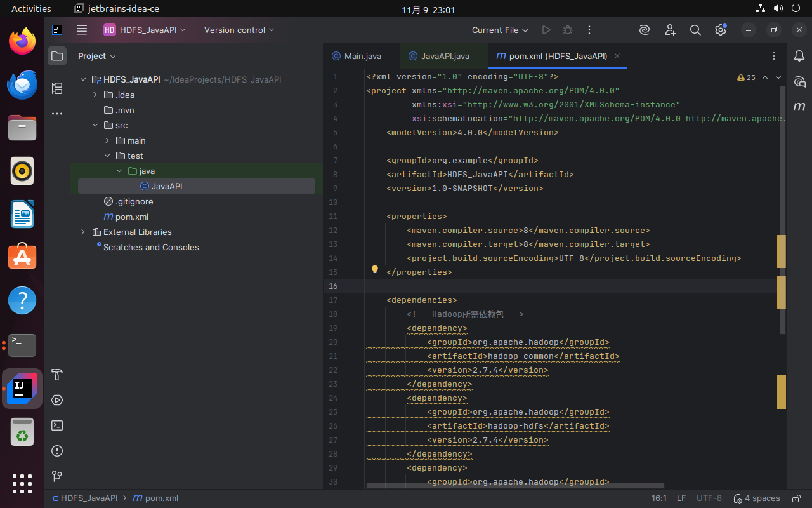
Task: Toggle the Project tool window folder icon
Action: click(57, 56)
